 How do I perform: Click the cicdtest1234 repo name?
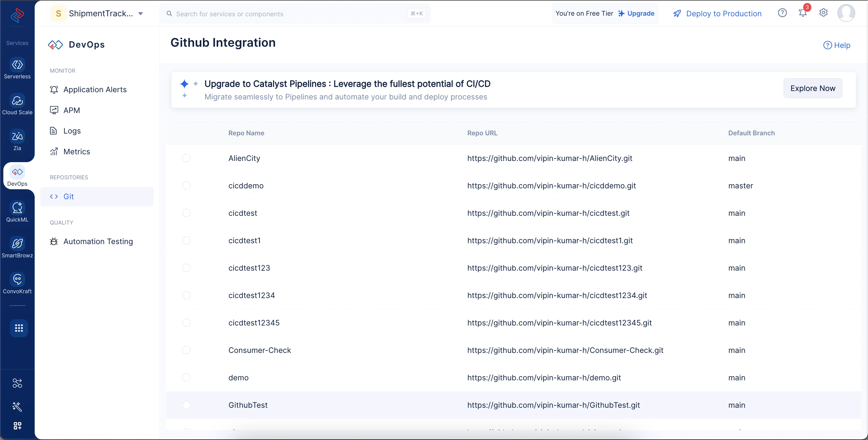[252, 295]
